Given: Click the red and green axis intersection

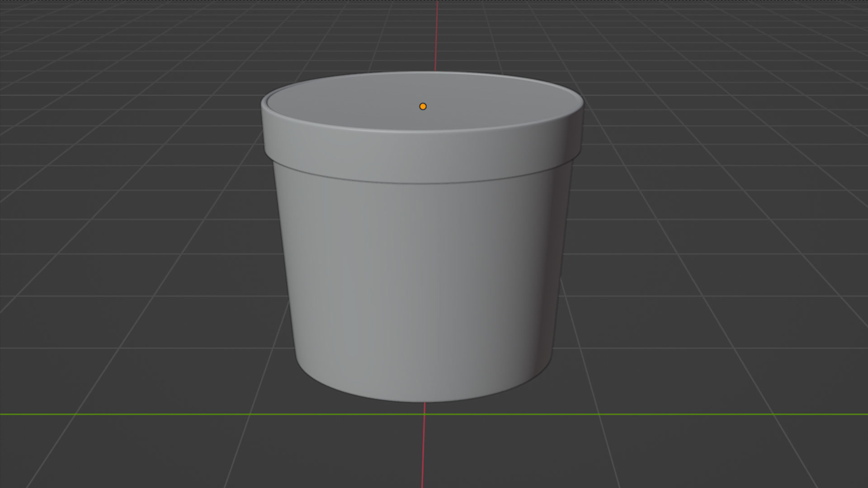Looking at the screenshot, I should click(x=424, y=414).
